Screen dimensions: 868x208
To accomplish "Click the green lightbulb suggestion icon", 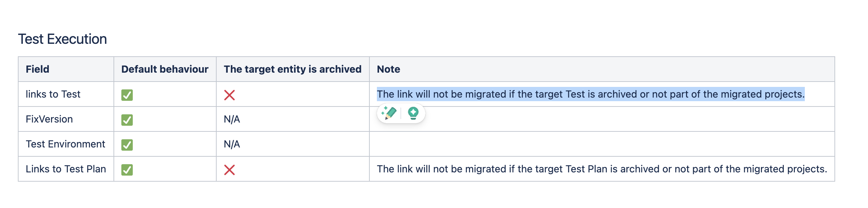I will [413, 113].
